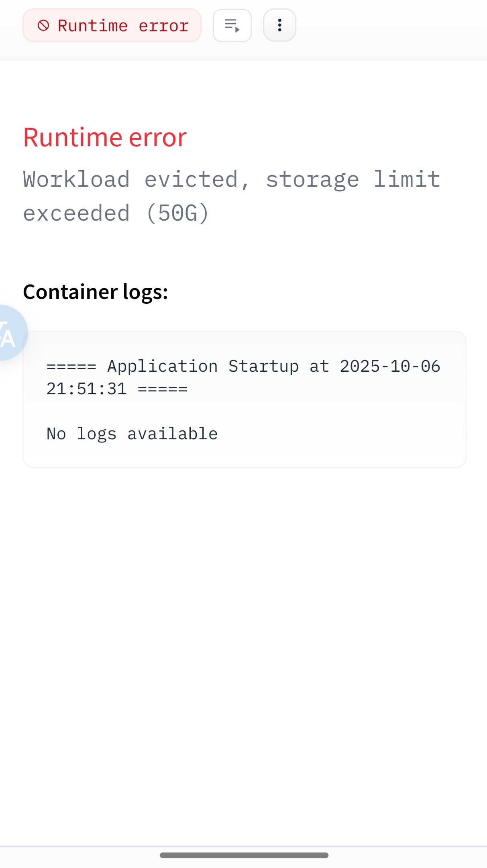
Task: Click the Container logs heading
Action: point(95,292)
